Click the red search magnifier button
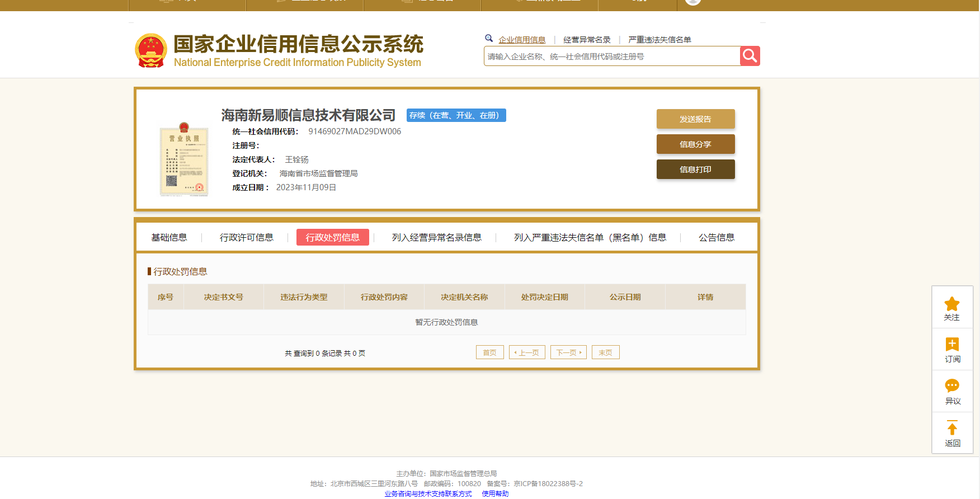Screen dimensions: 980x499 tap(750, 56)
